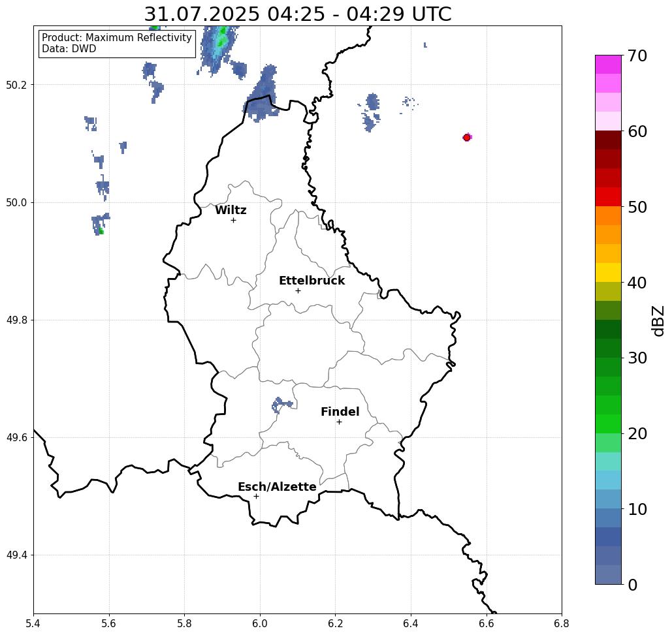Click the latitude label 49.6
672x635 pixels.
tap(16, 438)
